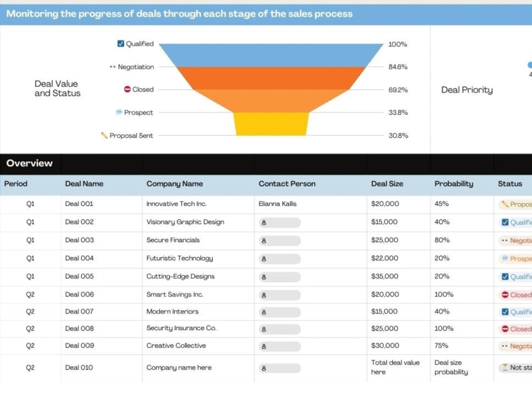Click the 'Deal Priority' chart title

pyautogui.click(x=467, y=90)
